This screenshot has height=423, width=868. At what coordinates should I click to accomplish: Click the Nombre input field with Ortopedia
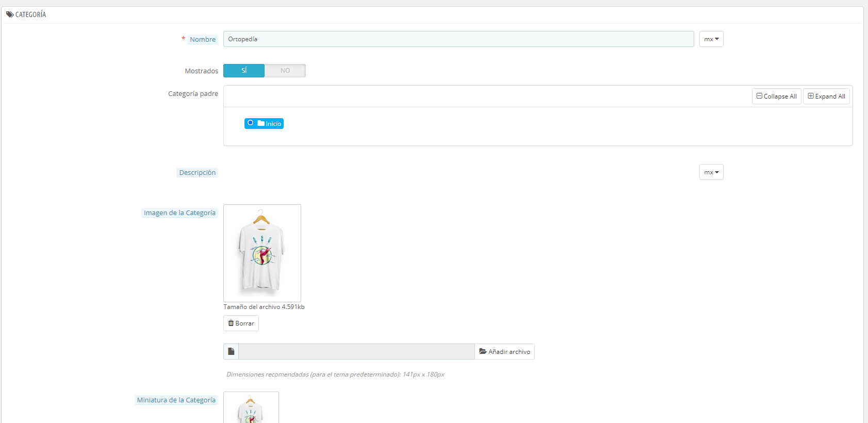(458, 39)
